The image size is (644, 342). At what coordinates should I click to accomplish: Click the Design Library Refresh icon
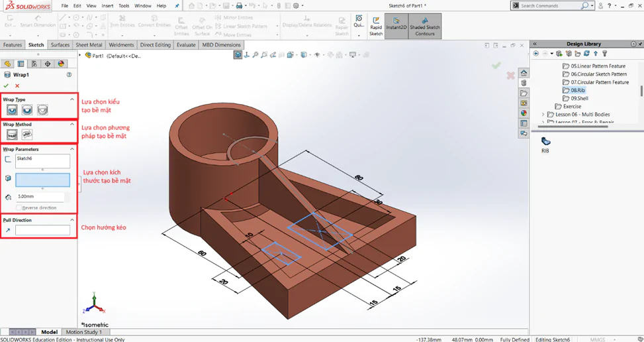tap(587, 54)
